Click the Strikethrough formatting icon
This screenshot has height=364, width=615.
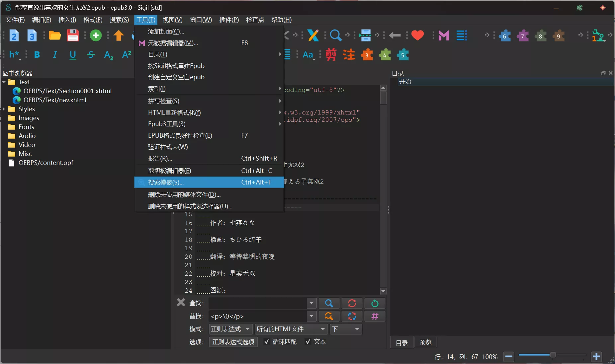[91, 55]
